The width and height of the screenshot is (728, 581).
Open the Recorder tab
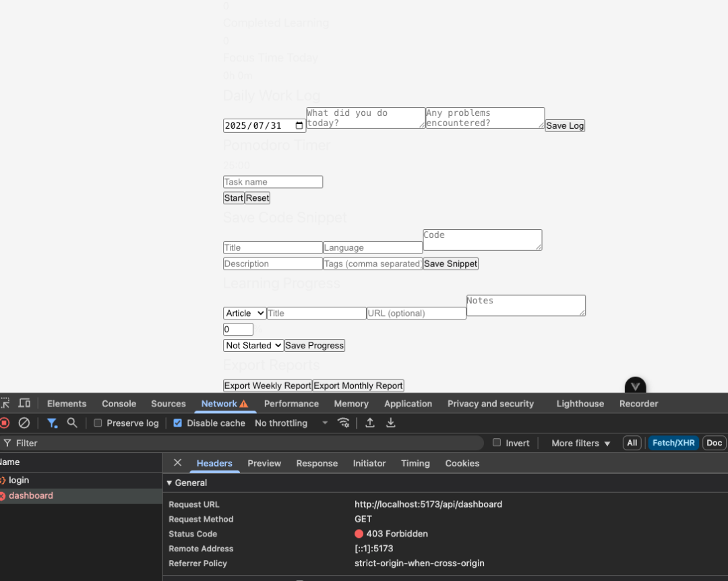pyautogui.click(x=639, y=404)
